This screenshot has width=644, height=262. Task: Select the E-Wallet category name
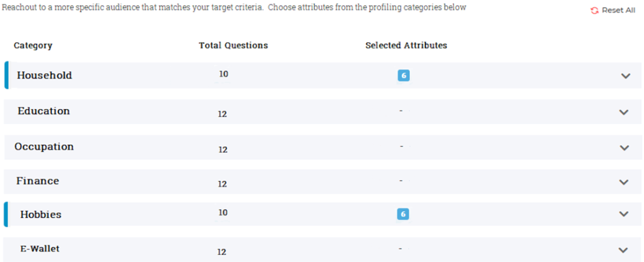[x=40, y=249]
